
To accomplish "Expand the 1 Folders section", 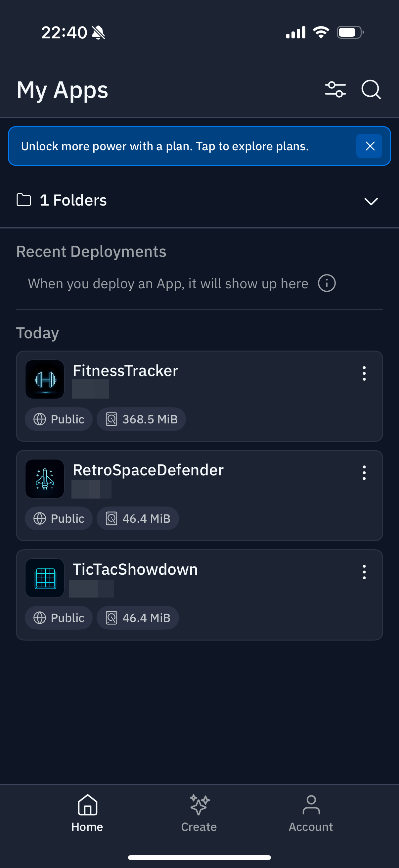I will click(371, 201).
